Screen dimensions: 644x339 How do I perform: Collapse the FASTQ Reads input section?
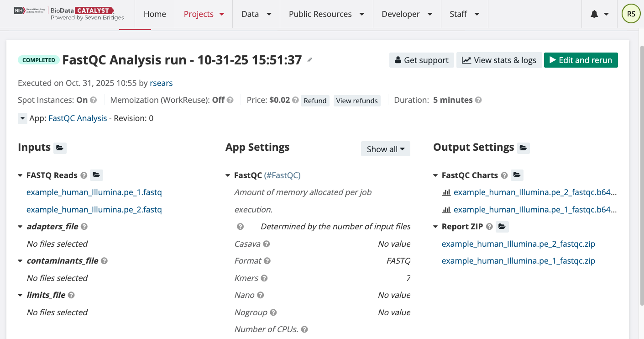[21, 175]
